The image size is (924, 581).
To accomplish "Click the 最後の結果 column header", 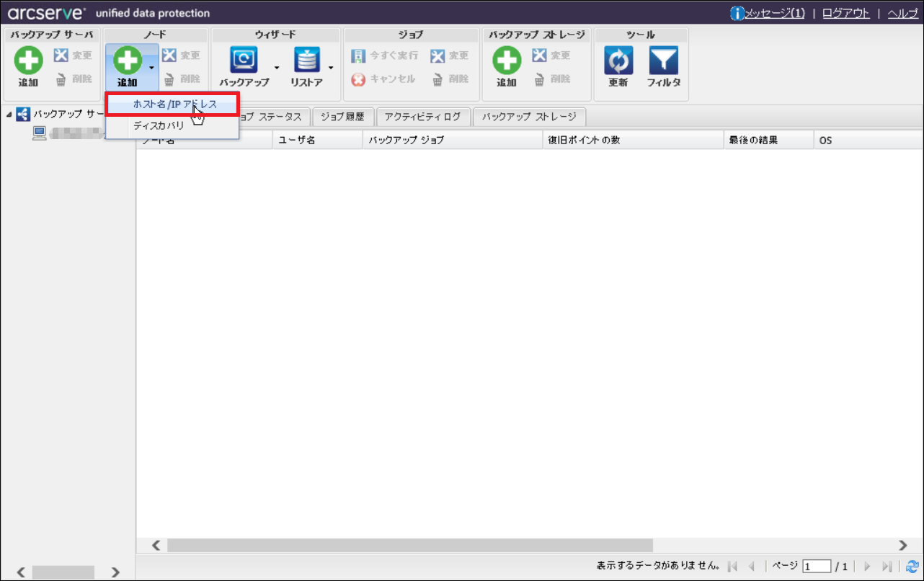I will [768, 140].
